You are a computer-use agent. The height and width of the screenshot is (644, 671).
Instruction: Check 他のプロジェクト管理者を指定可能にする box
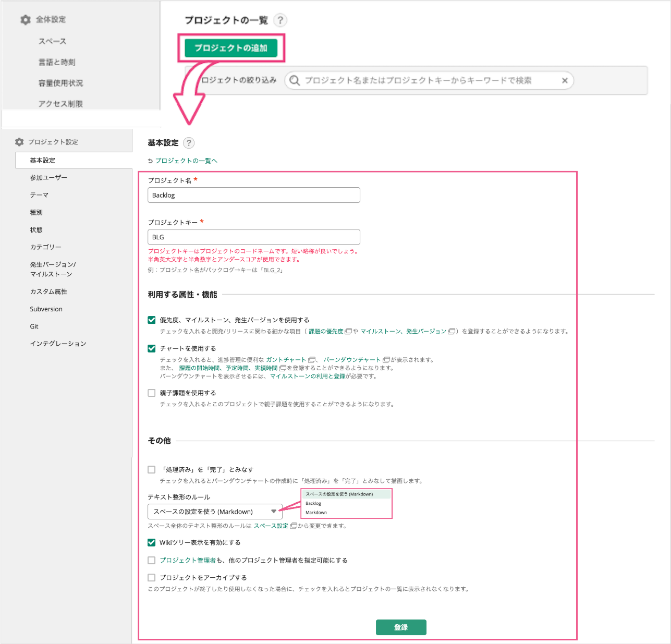tap(152, 561)
